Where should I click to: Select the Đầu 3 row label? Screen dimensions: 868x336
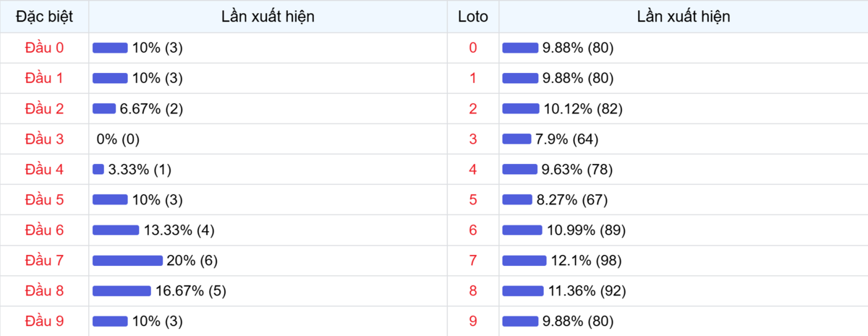click(44, 139)
